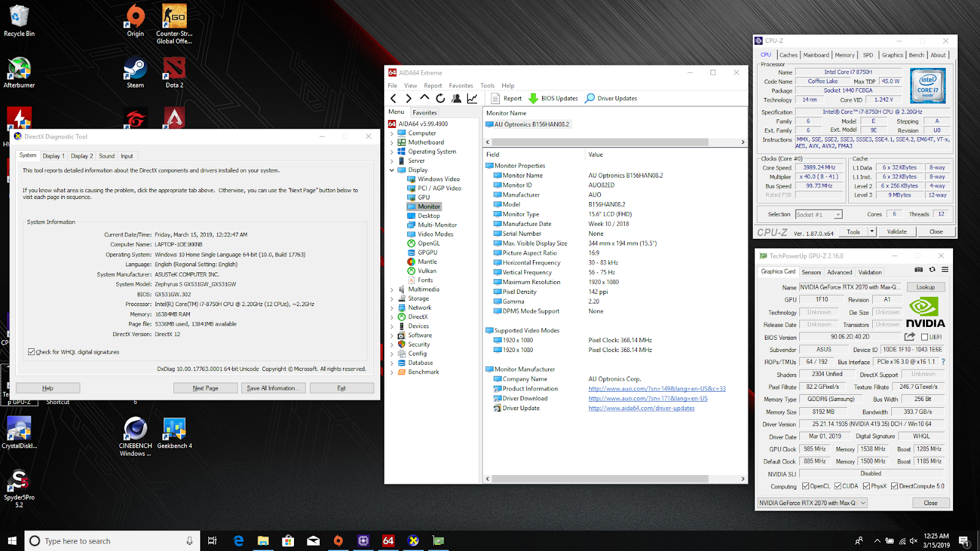This screenshot has height=551, width=980.
Task: Open the Product Information AUO link
Action: point(657,389)
